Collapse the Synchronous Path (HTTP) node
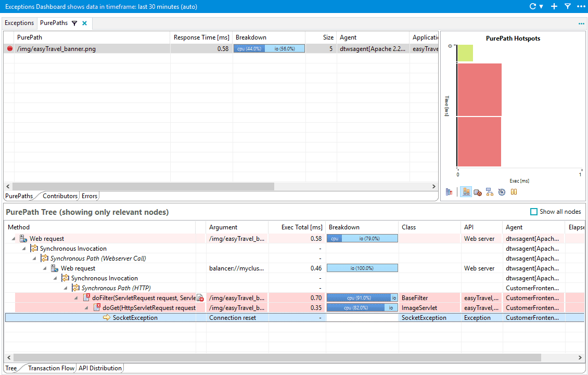The image size is (588, 375). click(x=66, y=288)
